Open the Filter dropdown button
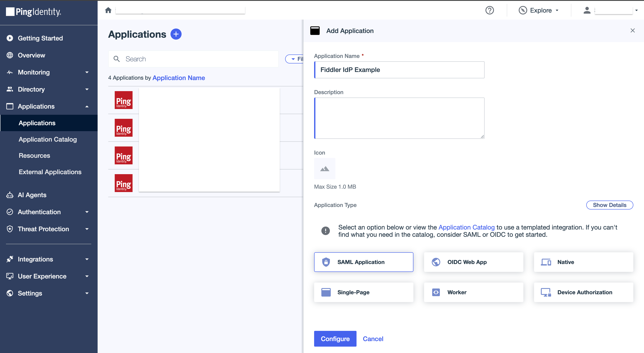 [x=294, y=59]
